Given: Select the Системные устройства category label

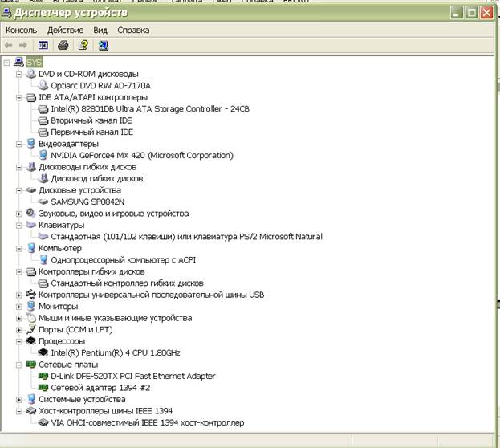Looking at the screenshot, I should point(82,399).
